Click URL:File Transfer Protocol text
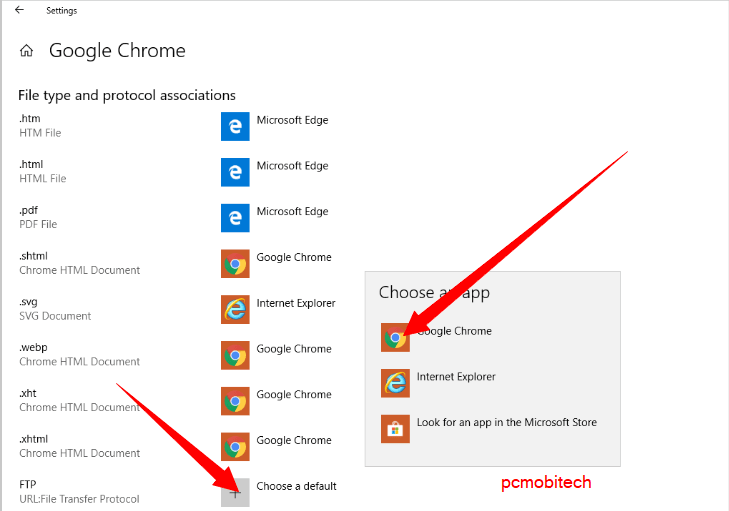The image size is (729, 511). click(79, 499)
